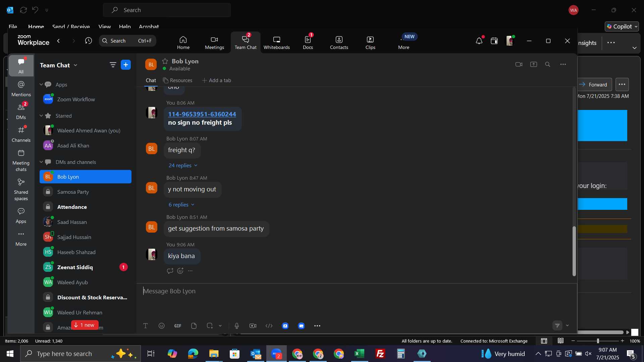The width and height of the screenshot is (644, 362).
Task: Start video call with Bob Lyon
Action: [x=519, y=64]
